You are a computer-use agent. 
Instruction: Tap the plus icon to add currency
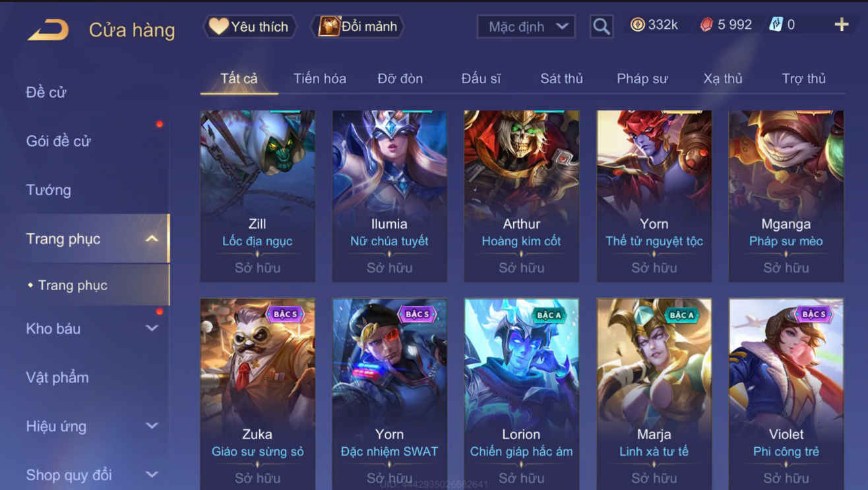click(842, 25)
